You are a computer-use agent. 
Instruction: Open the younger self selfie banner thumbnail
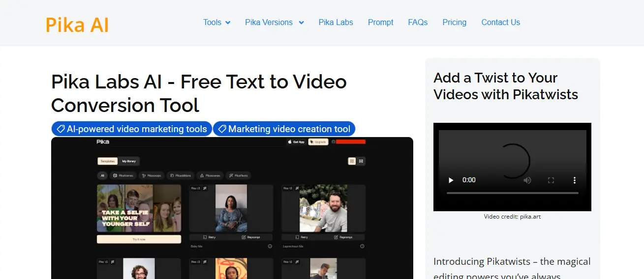pos(139,208)
